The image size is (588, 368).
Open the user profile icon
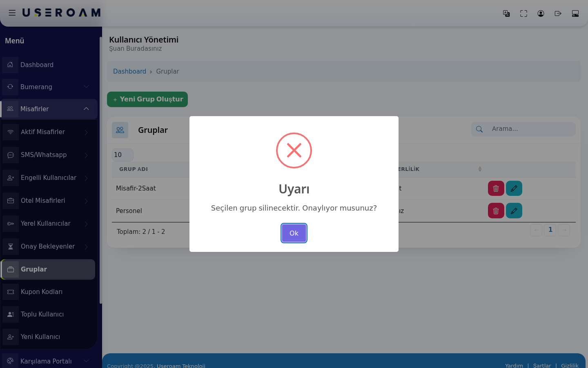click(x=541, y=13)
